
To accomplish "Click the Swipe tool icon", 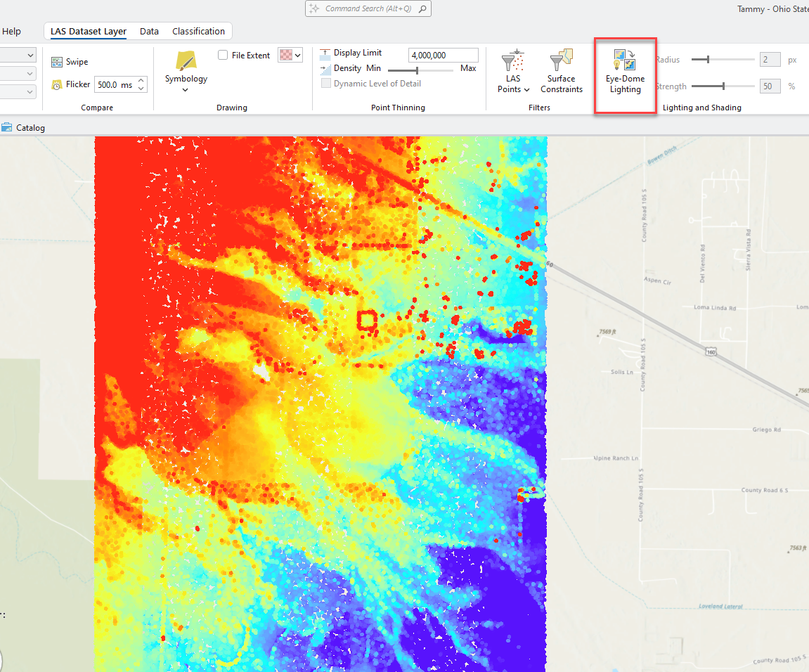I will point(58,63).
